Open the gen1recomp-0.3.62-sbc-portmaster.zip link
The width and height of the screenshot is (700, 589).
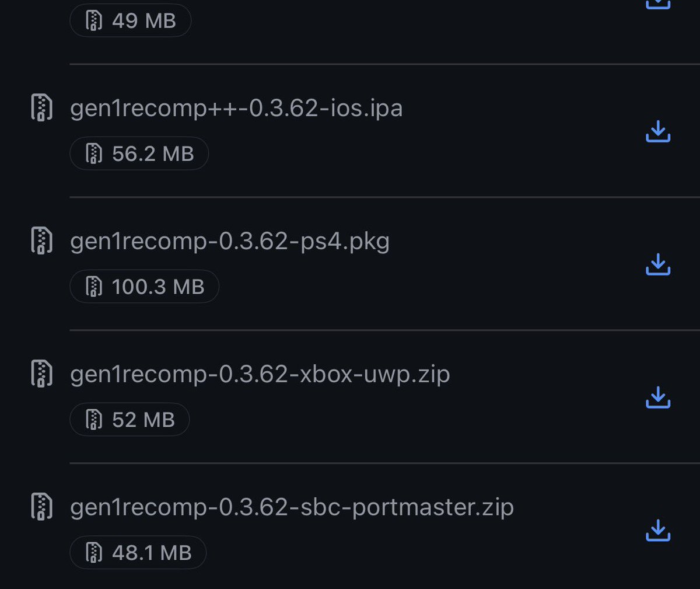click(292, 507)
